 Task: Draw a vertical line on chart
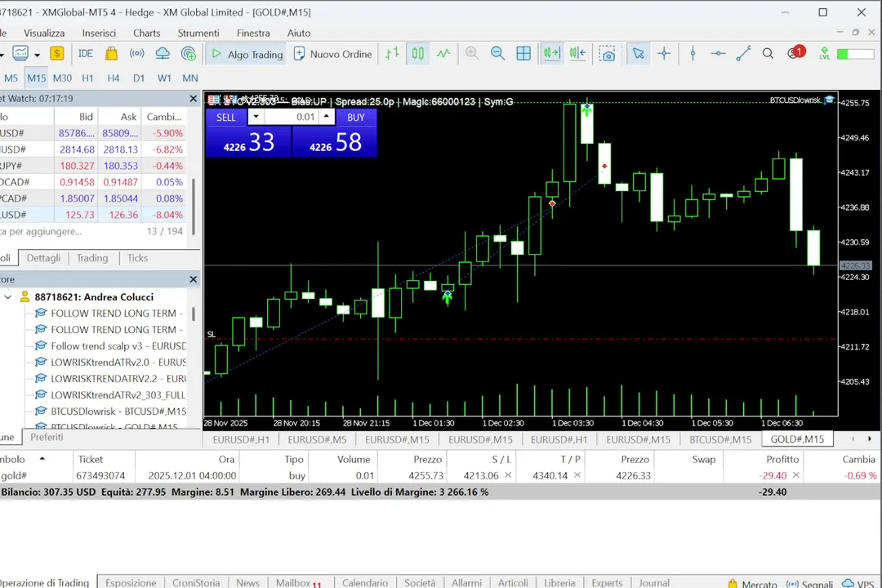click(693, 54)
